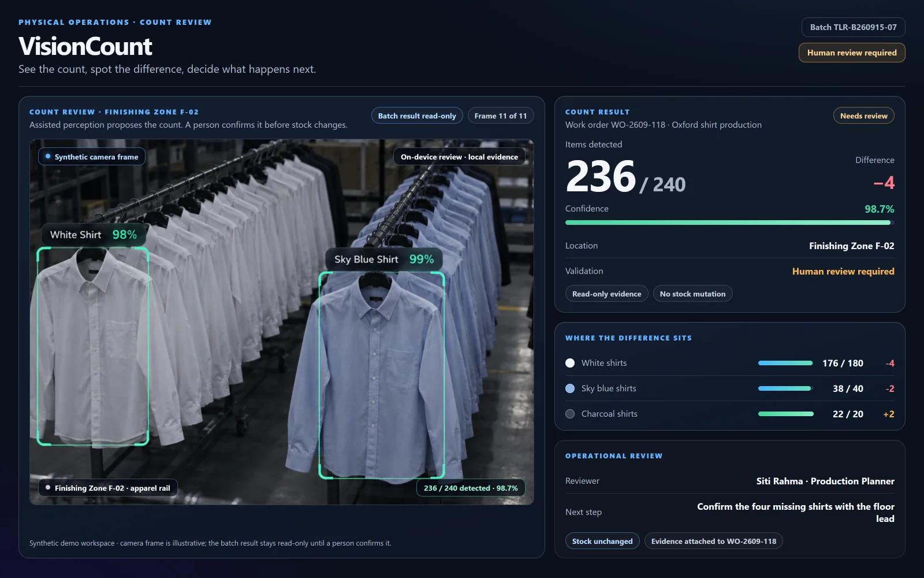Image resolution: width=924 pixels, height=578 pixels.
Task: Select the White Shirt 98% detection label
Action: (94, 235)
